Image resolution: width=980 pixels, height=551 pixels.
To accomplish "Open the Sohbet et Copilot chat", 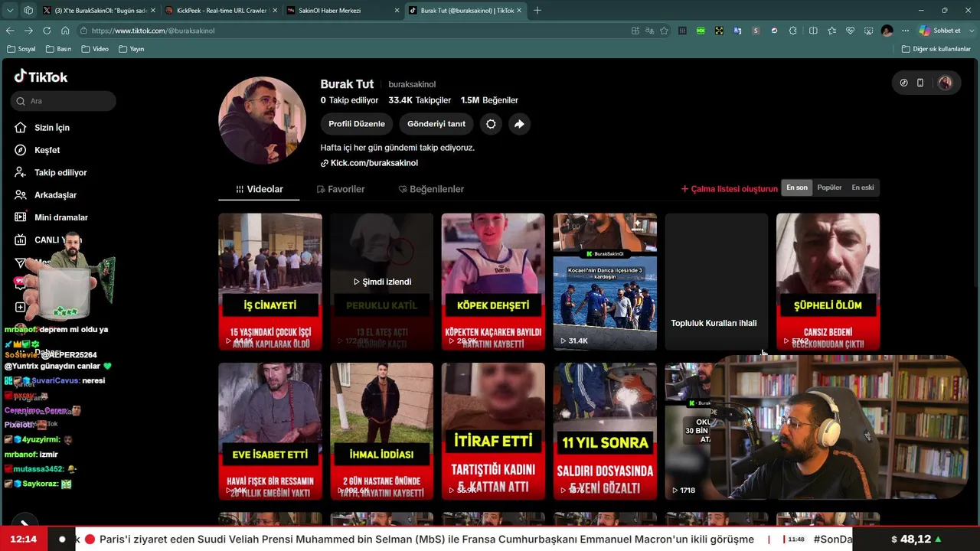I will point(939,31).
